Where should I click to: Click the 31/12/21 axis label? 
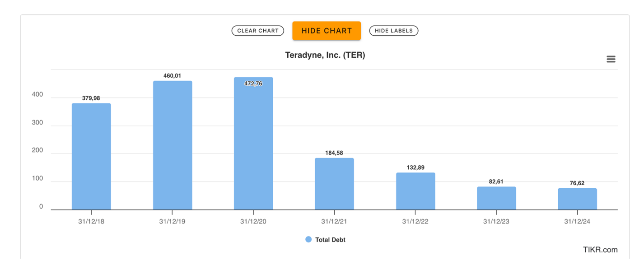tap(334, 221)
